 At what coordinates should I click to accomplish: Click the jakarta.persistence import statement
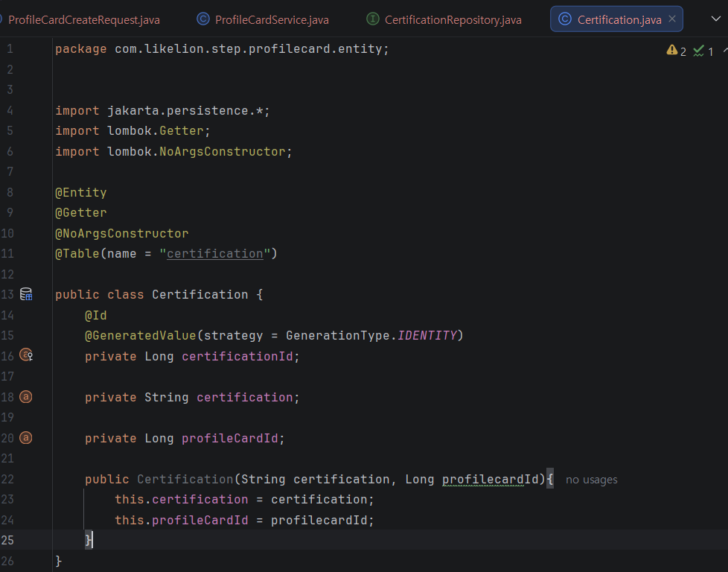pyautogui.click(x=162, y=110)
